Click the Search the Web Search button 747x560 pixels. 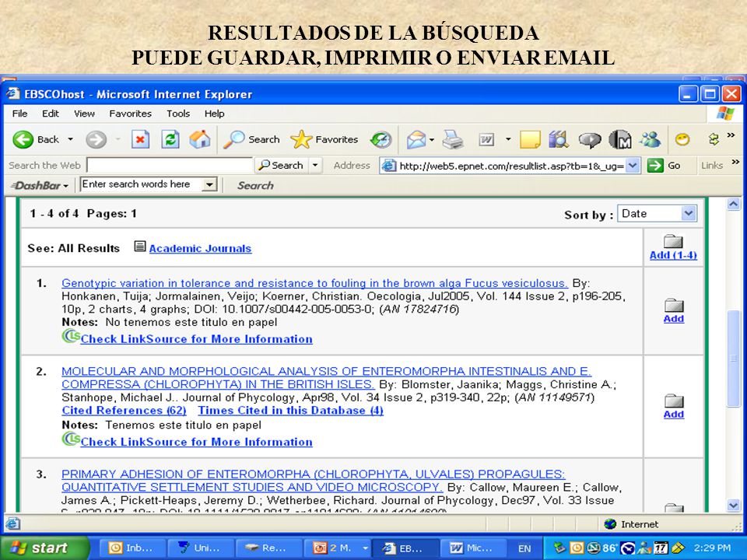281,166
